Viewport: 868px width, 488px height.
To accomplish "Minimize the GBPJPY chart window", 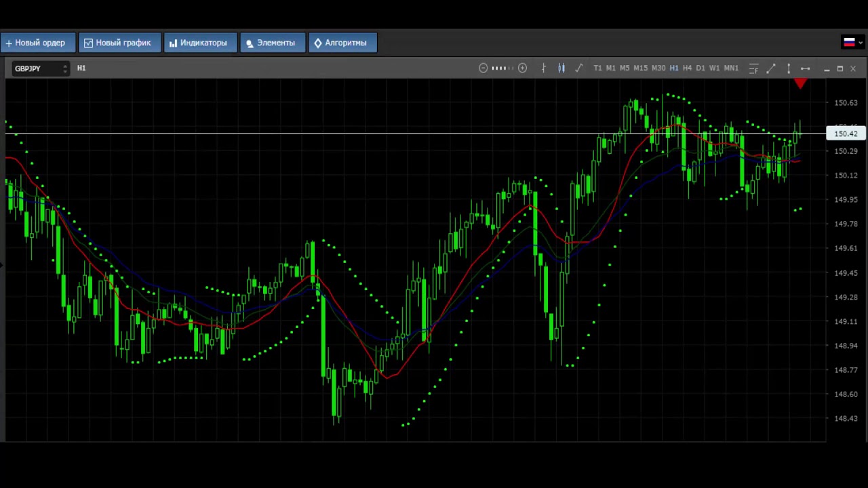I will click(827, 68).
